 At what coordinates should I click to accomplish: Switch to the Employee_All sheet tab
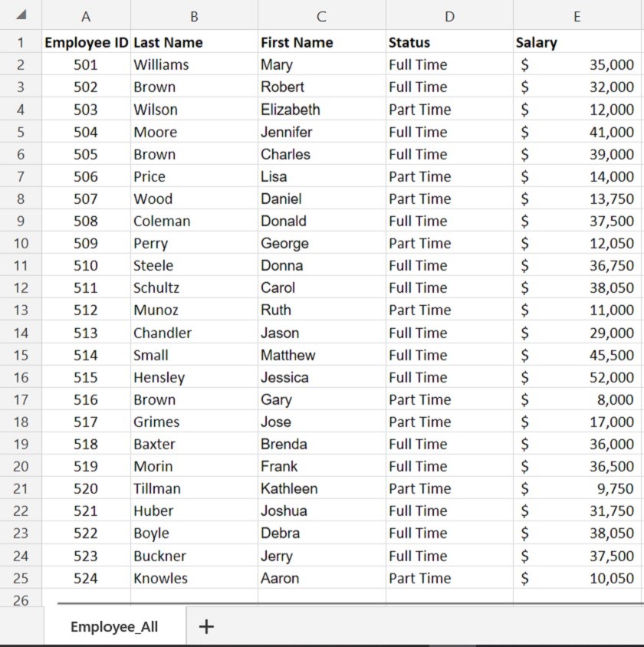coord(114,626)
